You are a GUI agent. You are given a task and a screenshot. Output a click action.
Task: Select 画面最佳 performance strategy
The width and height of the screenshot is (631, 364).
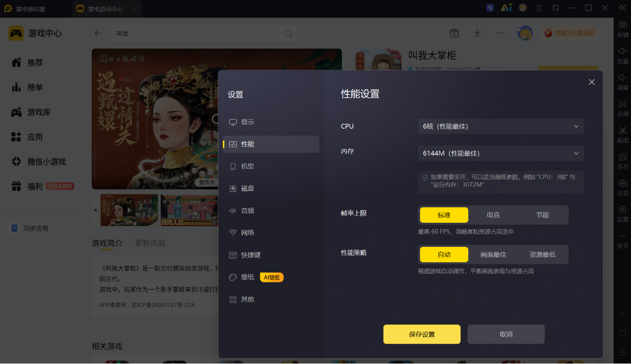click(493, 255)
